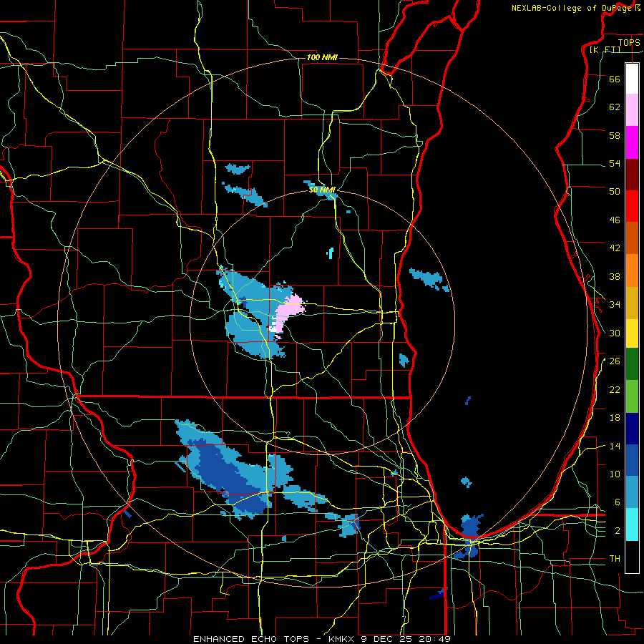Screen dimensions: 644x644
Task: Pick the bright orange legend swatch
Action: (632, 270)
